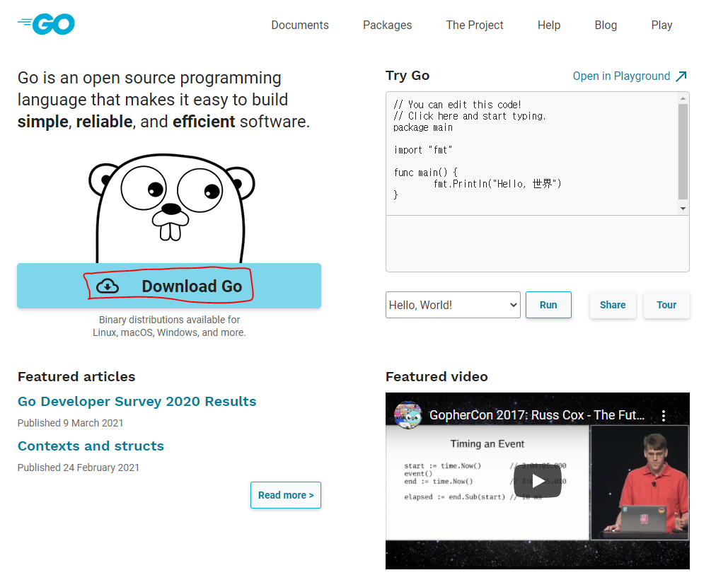Open the Contexts and structs article

pos(91,446)
